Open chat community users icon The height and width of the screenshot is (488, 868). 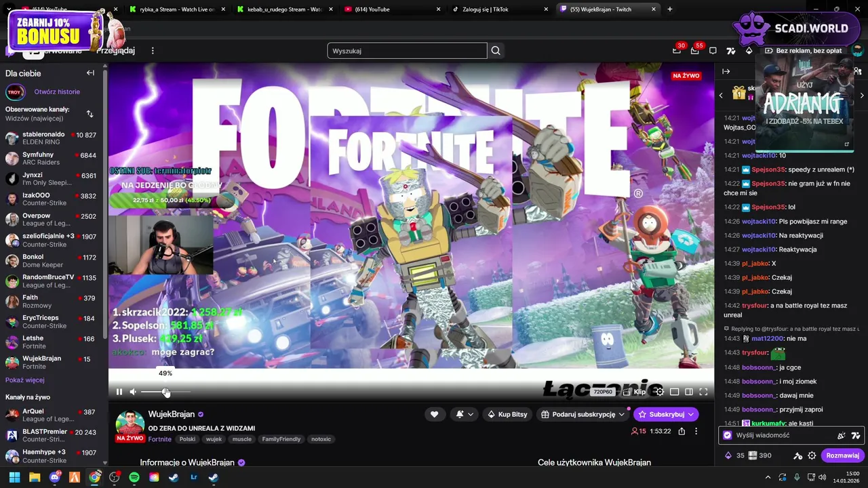pos(858,71)
